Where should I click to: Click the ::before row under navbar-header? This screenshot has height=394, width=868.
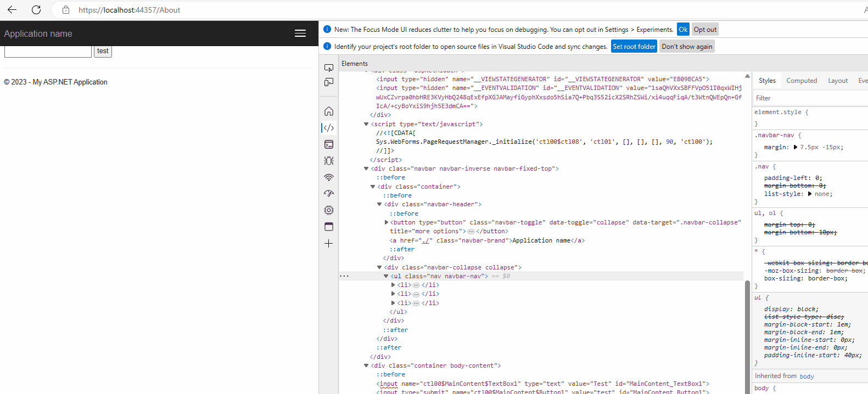pos(404,213)
